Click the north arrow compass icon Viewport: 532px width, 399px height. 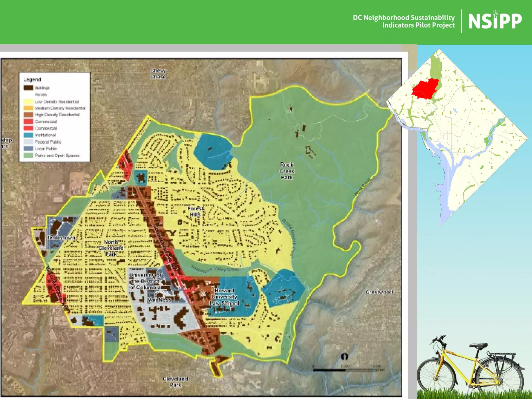(344, 357)
